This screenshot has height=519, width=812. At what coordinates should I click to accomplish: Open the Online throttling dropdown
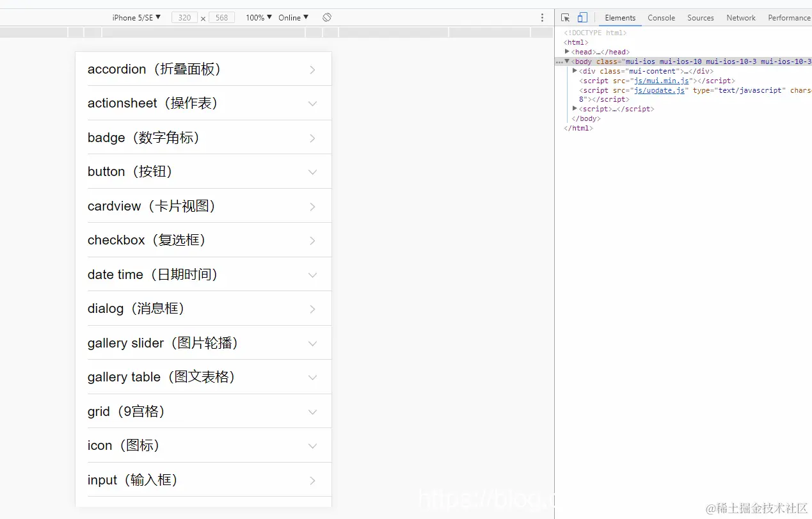[x=293, y=17]
